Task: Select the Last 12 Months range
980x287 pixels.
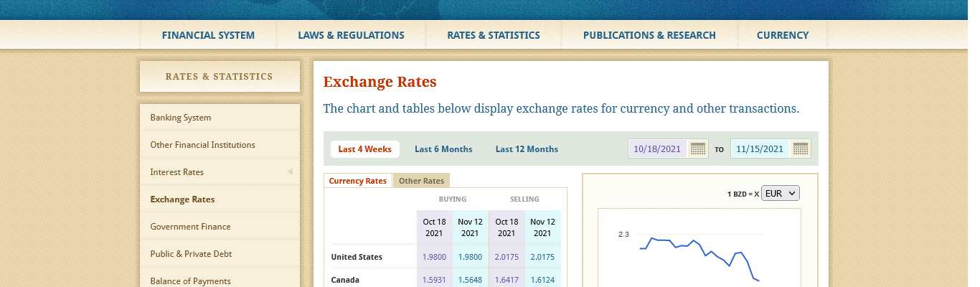Action: [527, 149]
